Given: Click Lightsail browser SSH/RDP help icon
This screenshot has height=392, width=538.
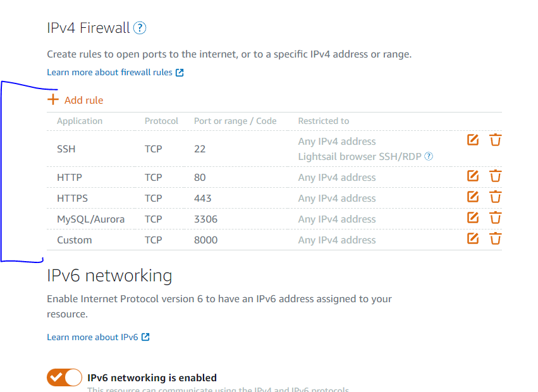Looking at the screenshot, I should coord(429,156).
